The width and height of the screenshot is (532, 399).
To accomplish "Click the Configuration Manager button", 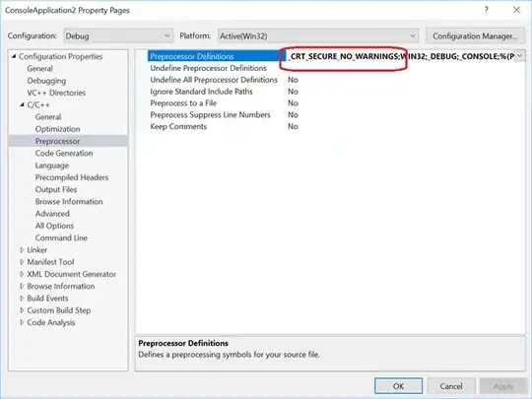I will (475, 36).
